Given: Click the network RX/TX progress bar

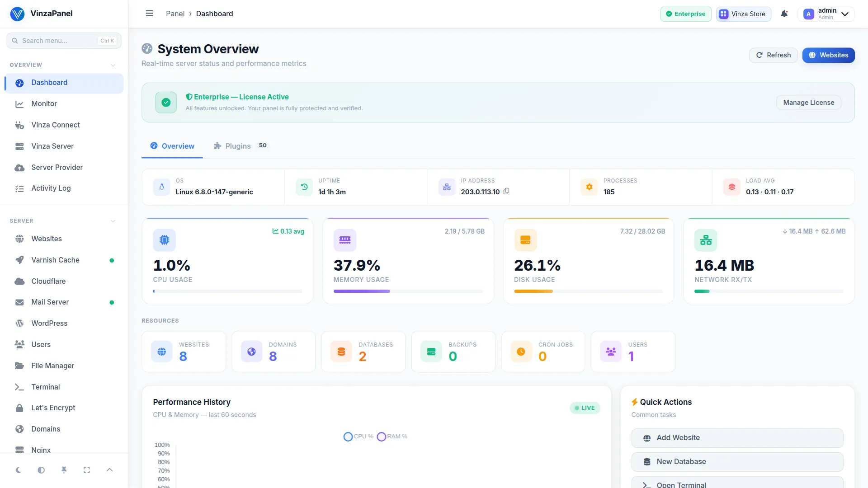Looking at the screenshot, I should (x=769, y=291).
